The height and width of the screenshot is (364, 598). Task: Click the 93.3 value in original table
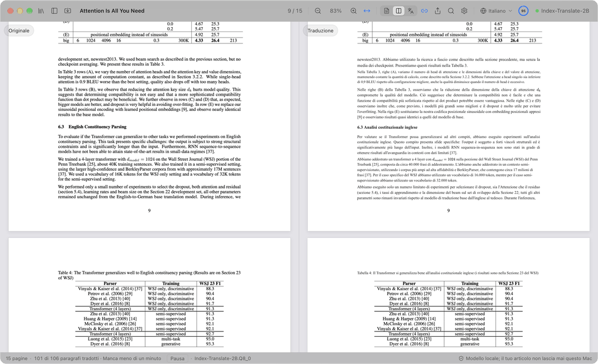click(210, 344)
